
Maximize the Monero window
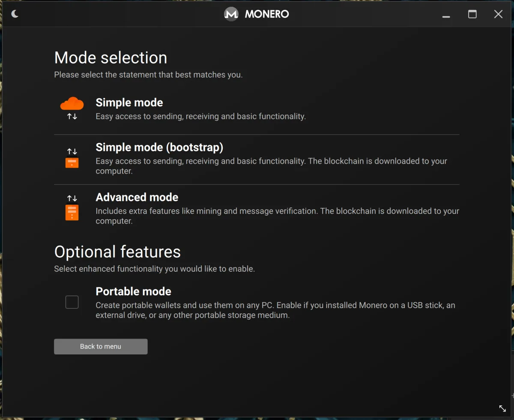click(472, 14)
